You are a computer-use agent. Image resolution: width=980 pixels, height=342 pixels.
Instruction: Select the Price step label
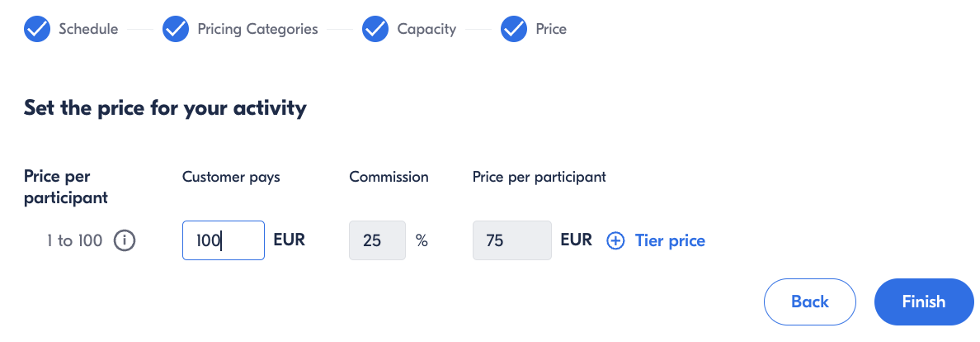click(551, 29)
